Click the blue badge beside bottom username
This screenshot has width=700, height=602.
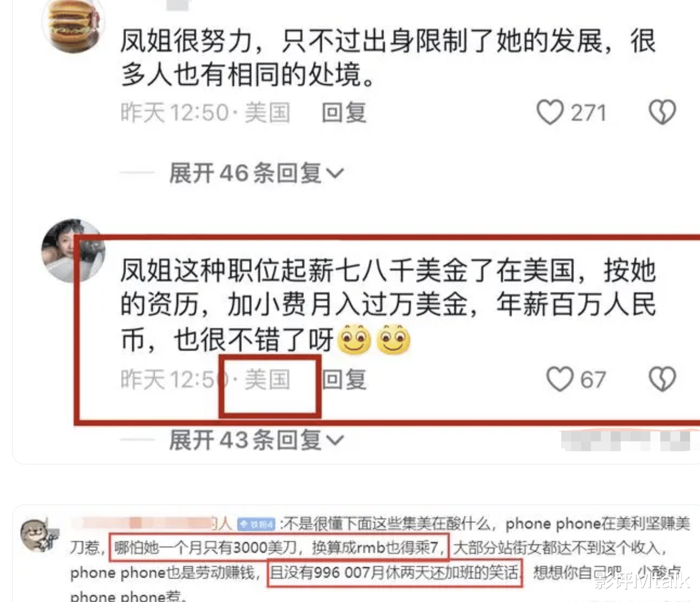click(256, 524)
